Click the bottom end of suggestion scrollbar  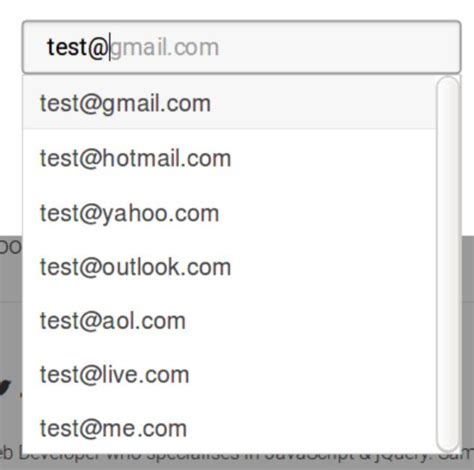448,445
